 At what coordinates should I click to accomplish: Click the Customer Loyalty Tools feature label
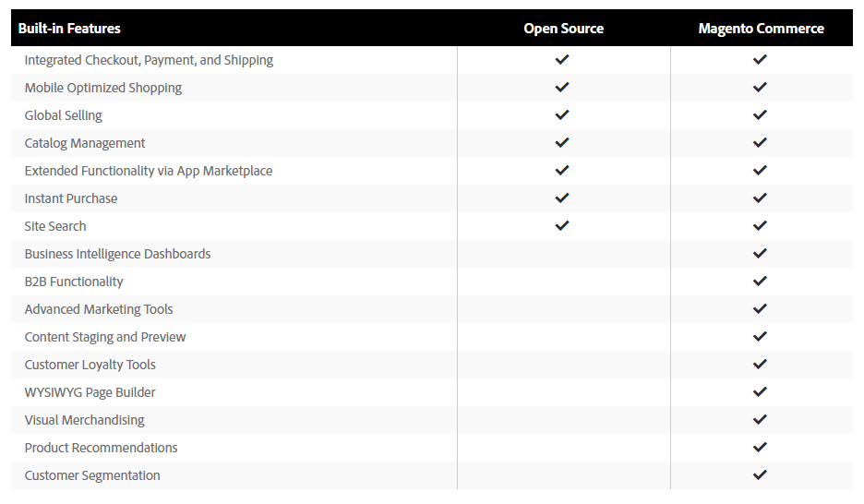[90, 365]
